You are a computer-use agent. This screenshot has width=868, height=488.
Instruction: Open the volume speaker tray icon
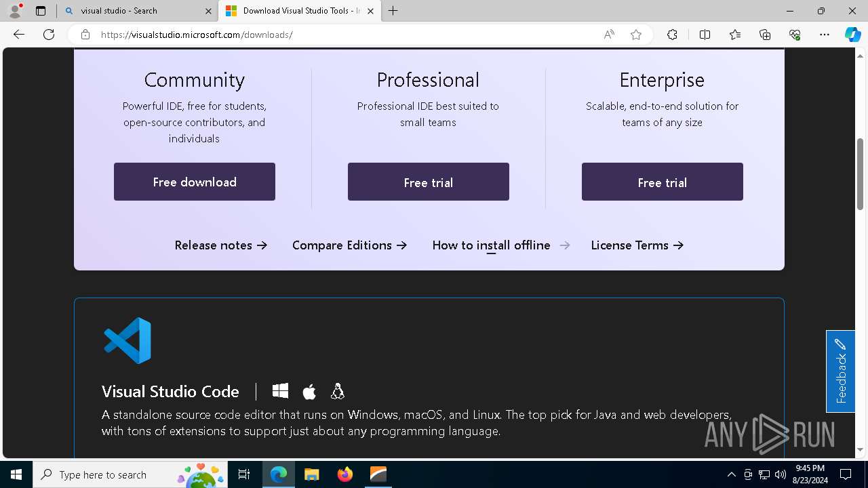[x=780, y=474]
